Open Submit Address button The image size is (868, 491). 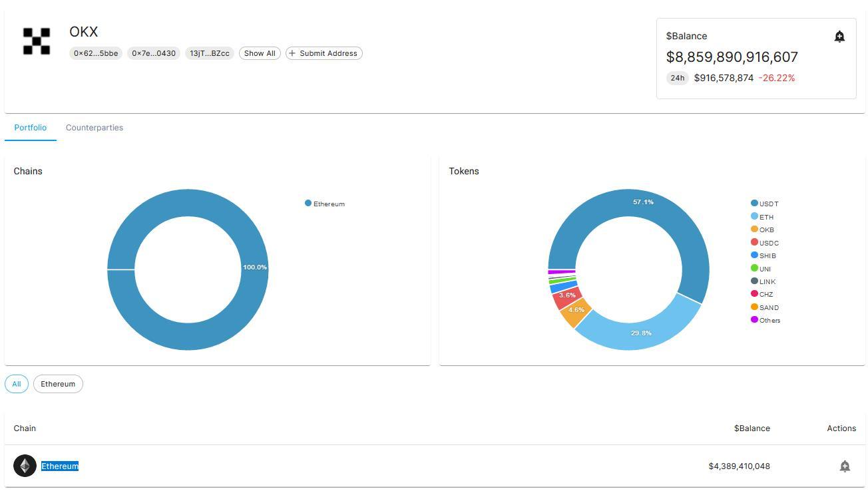pos(324,53)
